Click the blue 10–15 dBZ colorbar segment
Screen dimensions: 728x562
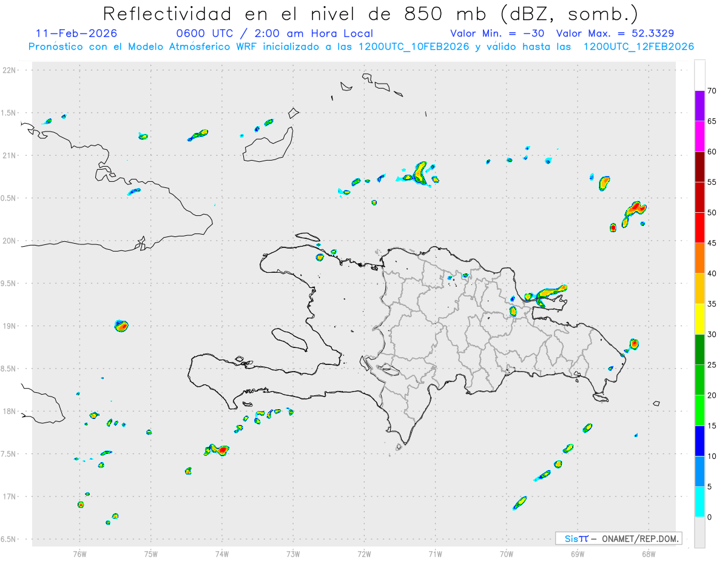[x=699, y=441]
